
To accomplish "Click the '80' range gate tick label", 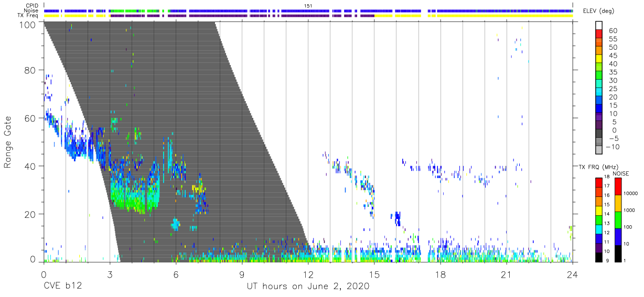I will pos(30,70).
